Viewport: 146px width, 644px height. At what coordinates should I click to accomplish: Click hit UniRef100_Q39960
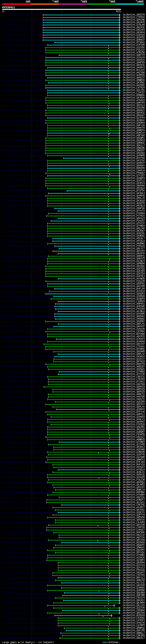pos(134,588)
